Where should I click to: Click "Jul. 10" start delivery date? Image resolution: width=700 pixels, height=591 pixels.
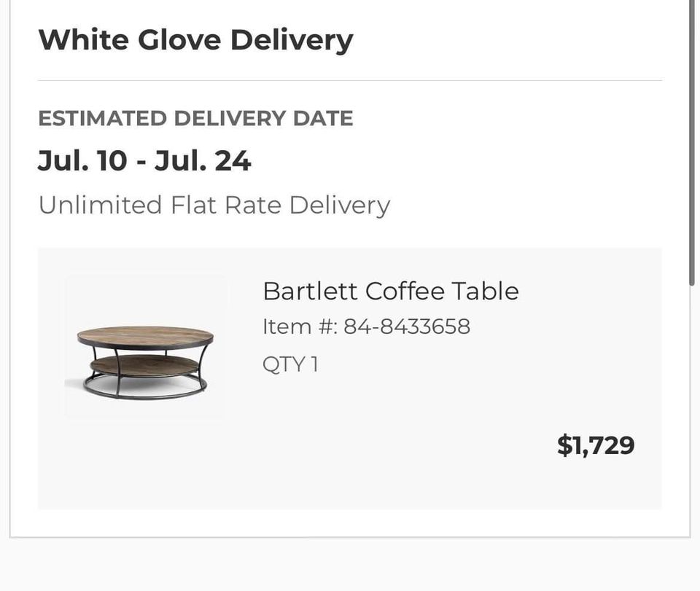click(82, 160)
